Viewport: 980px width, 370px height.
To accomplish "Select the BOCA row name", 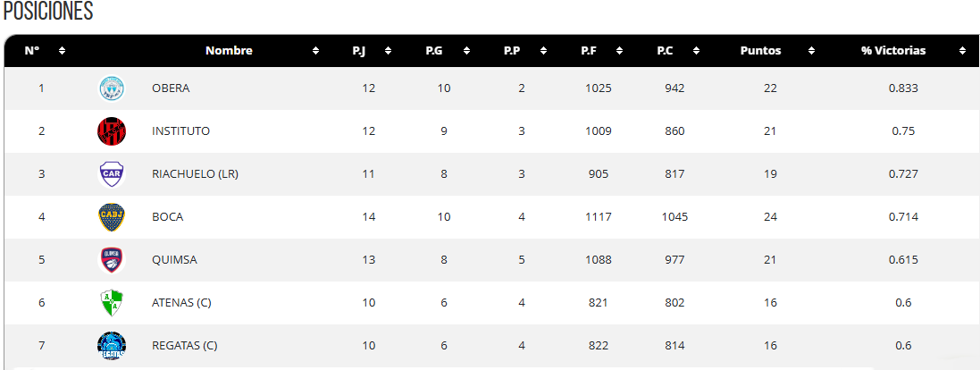I will [x=167, y=217].
